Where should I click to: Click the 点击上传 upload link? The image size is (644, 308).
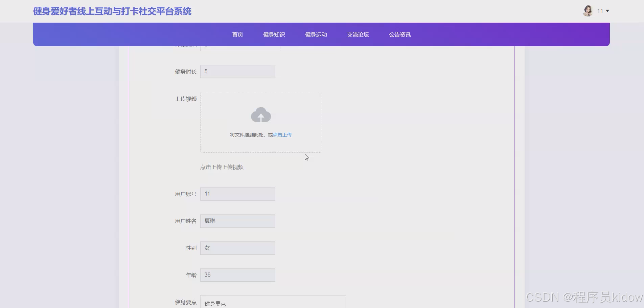282,134
